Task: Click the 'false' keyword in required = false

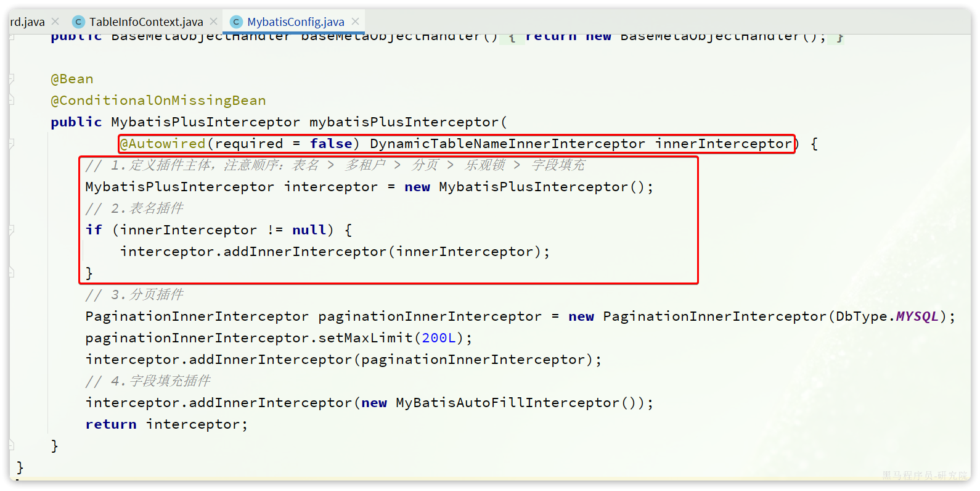Action: (x=331, y=143)
